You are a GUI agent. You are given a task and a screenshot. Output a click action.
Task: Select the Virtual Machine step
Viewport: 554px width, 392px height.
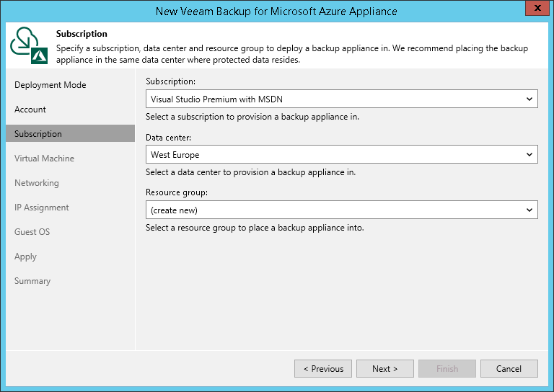pyautogui.click(x=44, y=159)
